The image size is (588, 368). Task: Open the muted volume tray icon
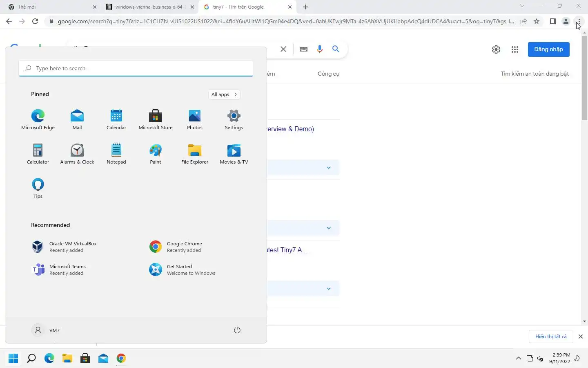pyautogui.click(x=540, y=358)
